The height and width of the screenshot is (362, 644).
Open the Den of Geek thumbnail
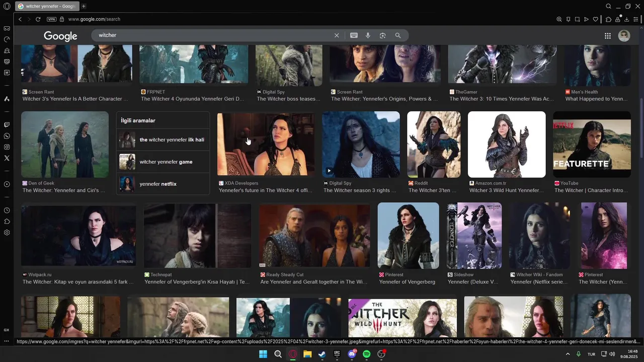tap(65, 144)
